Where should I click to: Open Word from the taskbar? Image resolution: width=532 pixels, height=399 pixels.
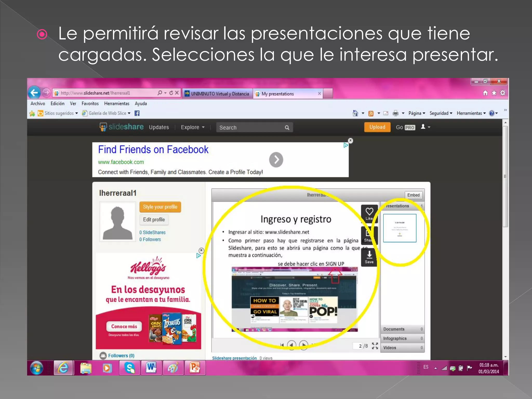(151, 368)
